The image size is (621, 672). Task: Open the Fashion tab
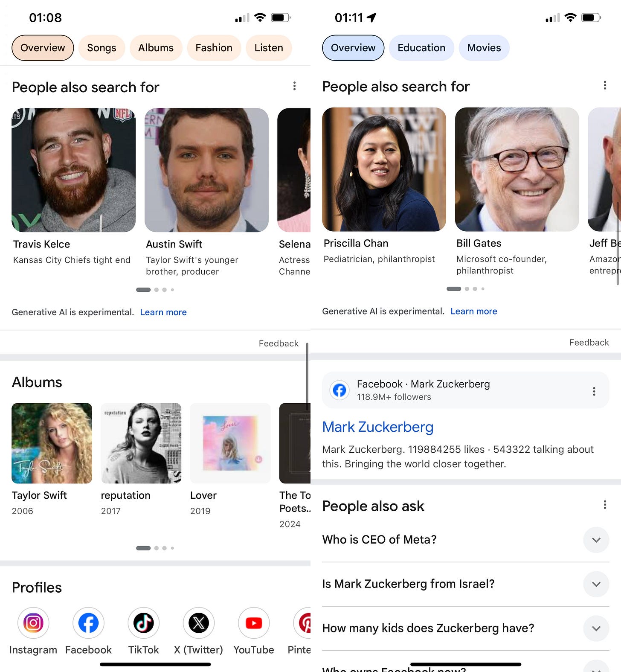[x=214, y=48]
